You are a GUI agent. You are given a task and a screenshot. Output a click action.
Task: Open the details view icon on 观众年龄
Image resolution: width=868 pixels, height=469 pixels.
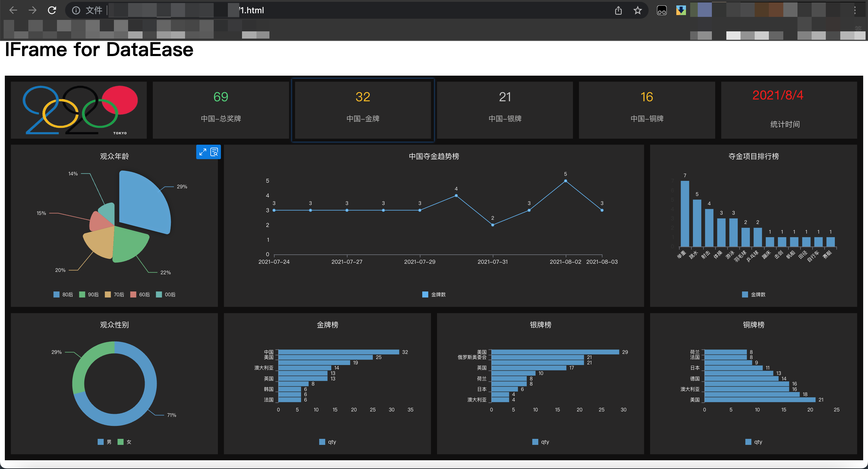tap(214, 152)
